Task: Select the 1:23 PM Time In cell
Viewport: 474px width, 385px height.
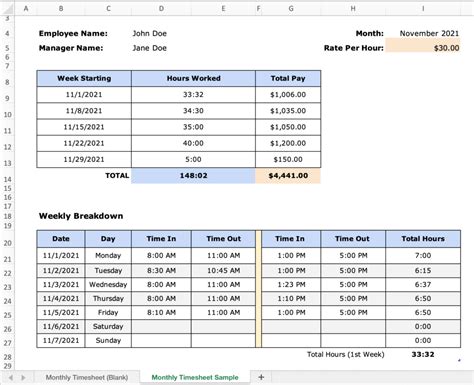Action: coord(291,285)
